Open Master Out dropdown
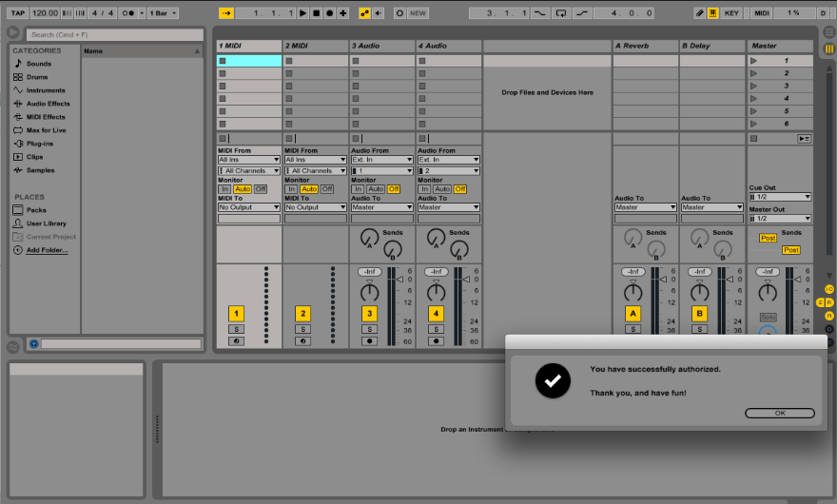 click(x=780, y=219)
